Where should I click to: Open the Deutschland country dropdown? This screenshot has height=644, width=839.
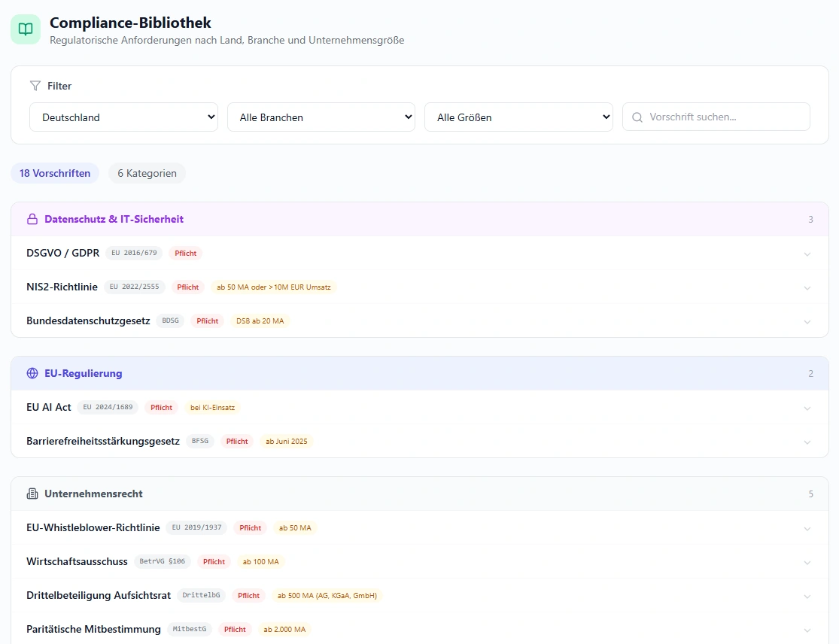[123, 117]
